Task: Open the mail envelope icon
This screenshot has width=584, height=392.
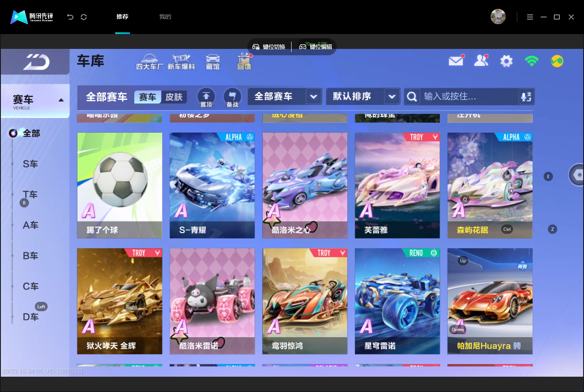Action: pyautogui.click(x=456, y=61)
